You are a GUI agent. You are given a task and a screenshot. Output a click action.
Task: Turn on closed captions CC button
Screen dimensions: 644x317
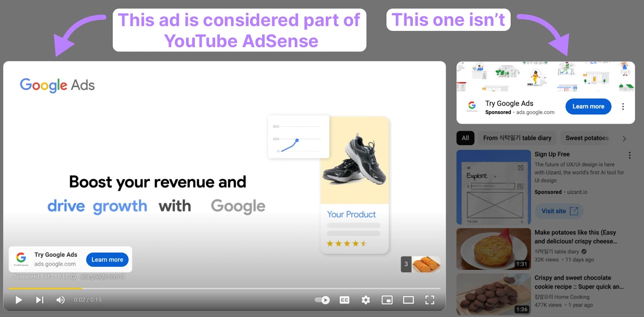pyautogui.click(x=345, y=300)
